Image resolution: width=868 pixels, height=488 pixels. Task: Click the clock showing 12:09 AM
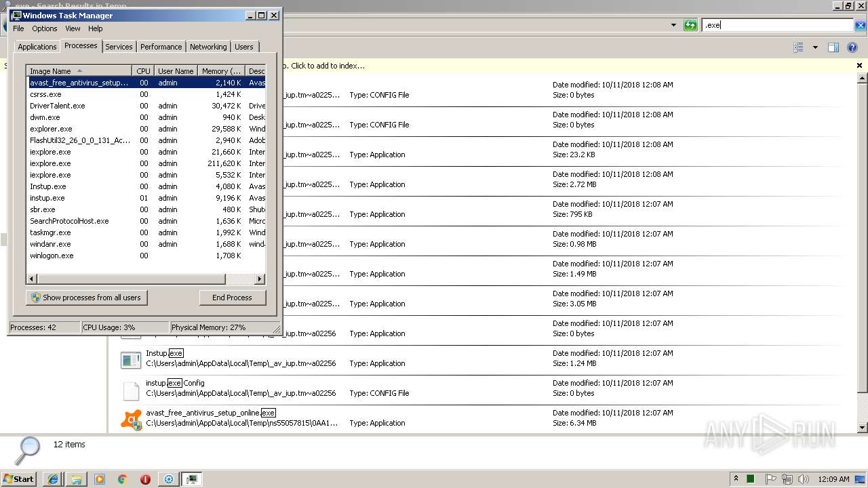[x=833, y=479]
